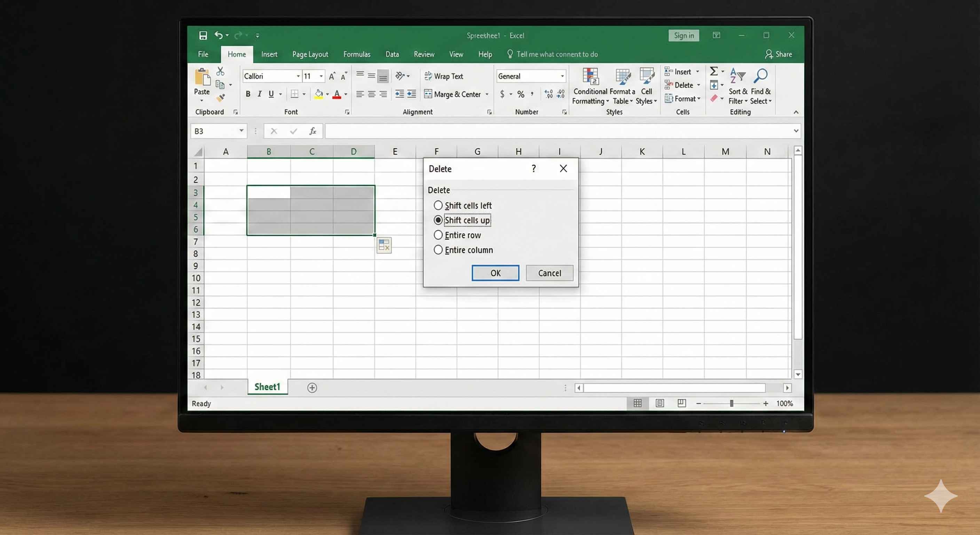Click the Format Painter brush icon
Viewport: 980px width, 535px height.
[221, 98]
